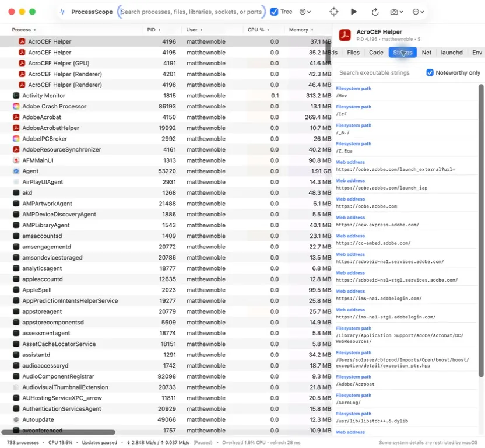
Task: Click the https://new.express.adobe.com/ string
Action: click(x=377, y=225)
